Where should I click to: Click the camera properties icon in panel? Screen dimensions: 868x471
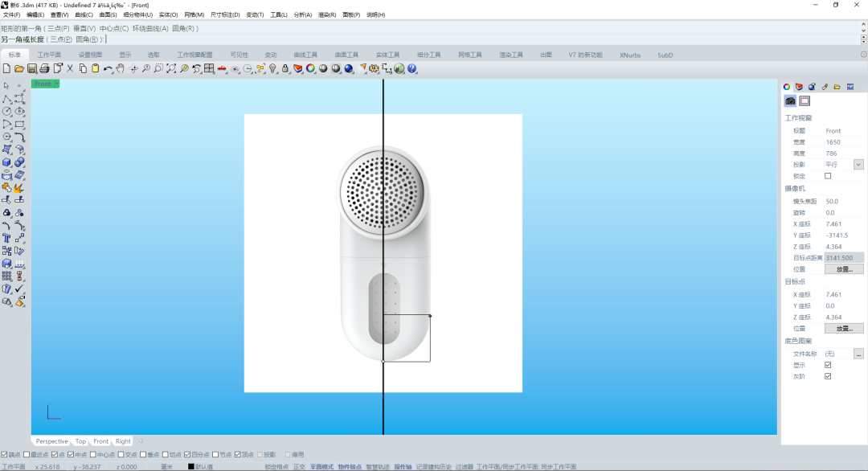[x=790, y=100]
